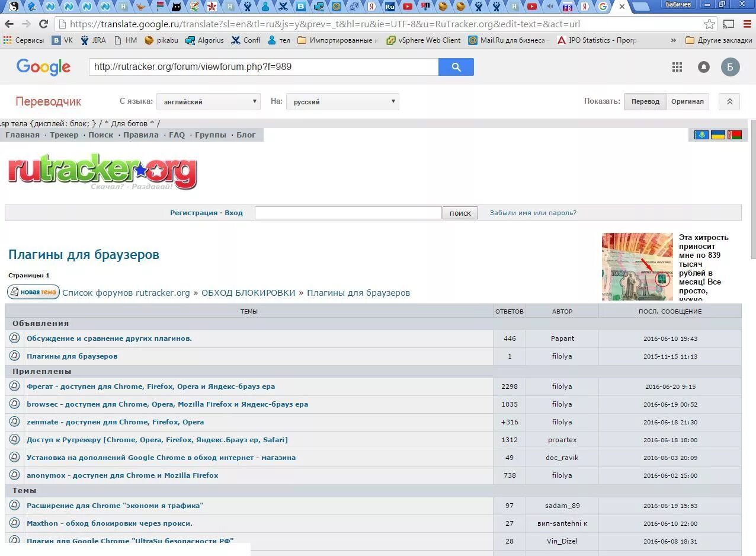This screenshot has height=556, width=756.
Task: Click the page vertical scrollbar
Action: coord(753,190)
